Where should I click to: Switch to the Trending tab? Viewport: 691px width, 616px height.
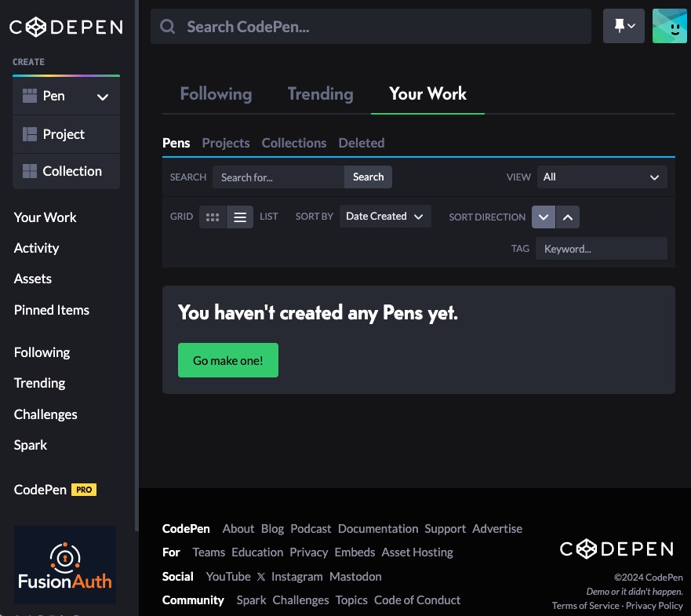pyautogui.click(x=320, y=94)
